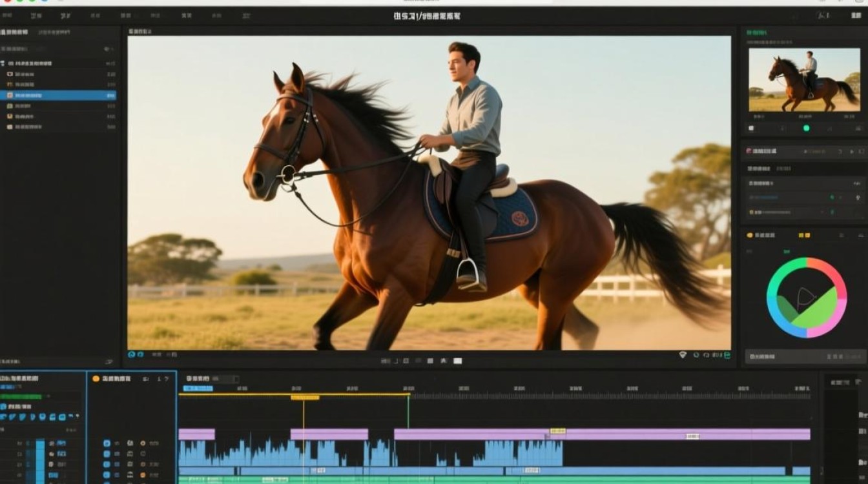Toggle the first track's blue square enable button
This screenshot has height=484, width=868.
[x=107, y=444]
